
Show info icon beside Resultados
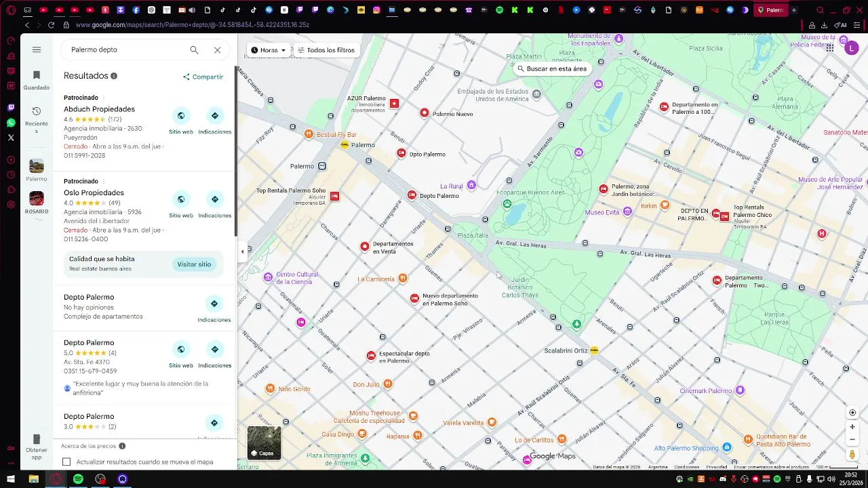pos(114,76)
